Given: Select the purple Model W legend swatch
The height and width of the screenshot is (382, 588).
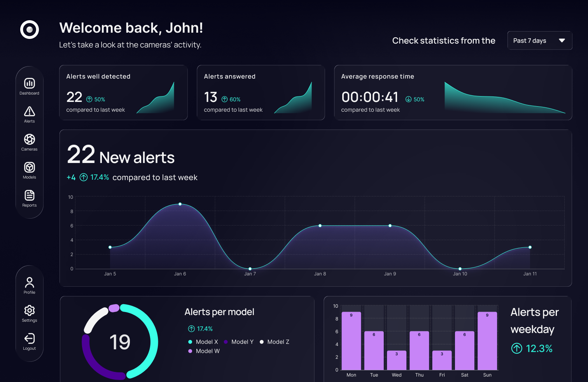Looking at the screenshot, I should click(191, 351).
